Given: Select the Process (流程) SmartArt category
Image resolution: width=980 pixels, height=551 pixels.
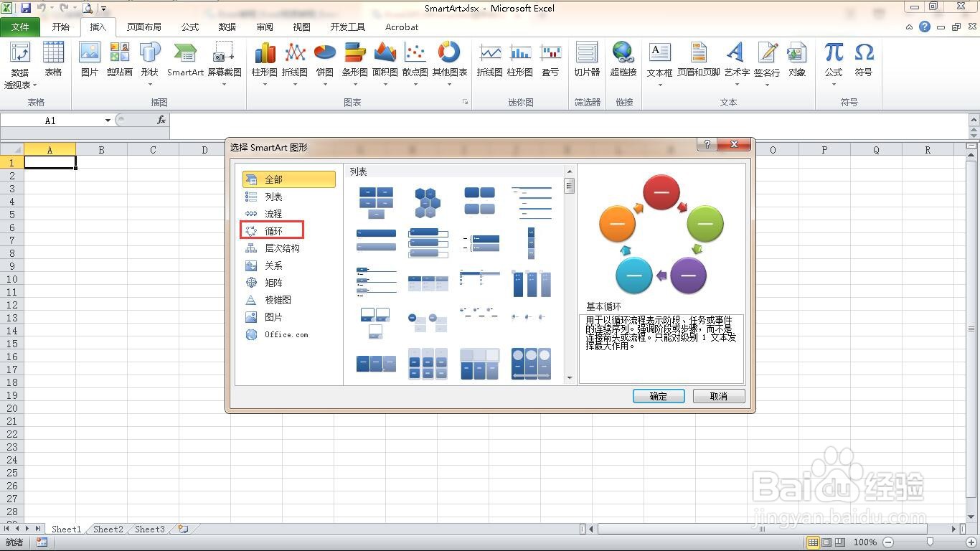Looking at the screenshot, I should point(289,214).
